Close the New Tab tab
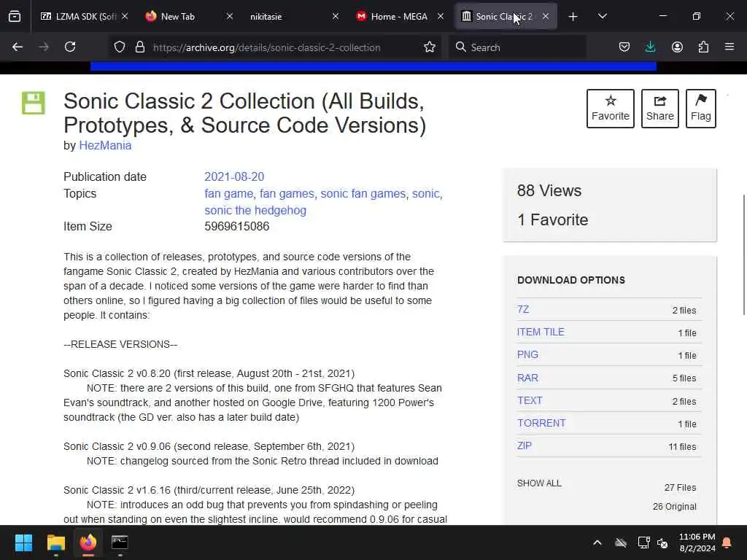Image resolution: width=747 pixels, height=560 pixels. click(x=230, y=17)
